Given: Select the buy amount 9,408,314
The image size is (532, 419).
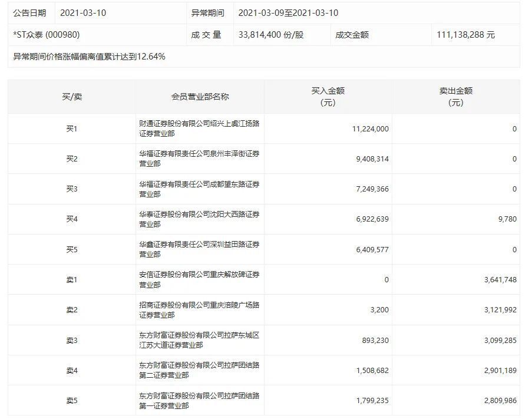Looking at the screenshot, I should click(372, 159).
